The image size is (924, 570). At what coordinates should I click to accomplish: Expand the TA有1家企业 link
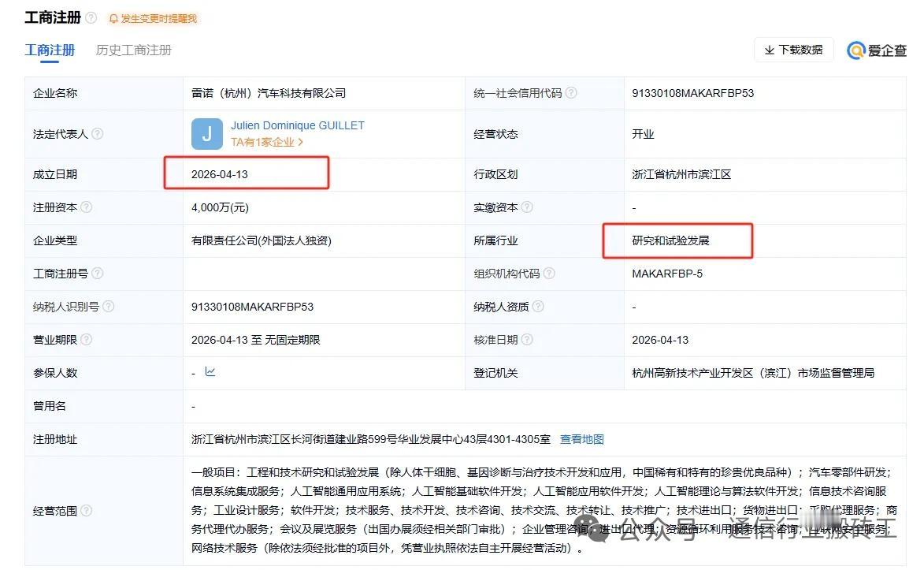[x=267, y=142]
